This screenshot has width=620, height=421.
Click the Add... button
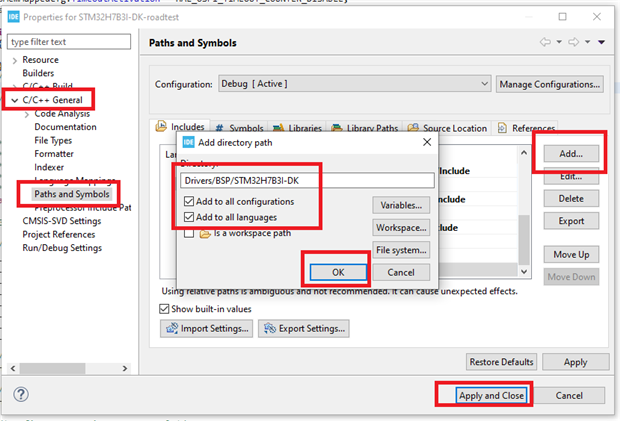(x=571, y=154)
